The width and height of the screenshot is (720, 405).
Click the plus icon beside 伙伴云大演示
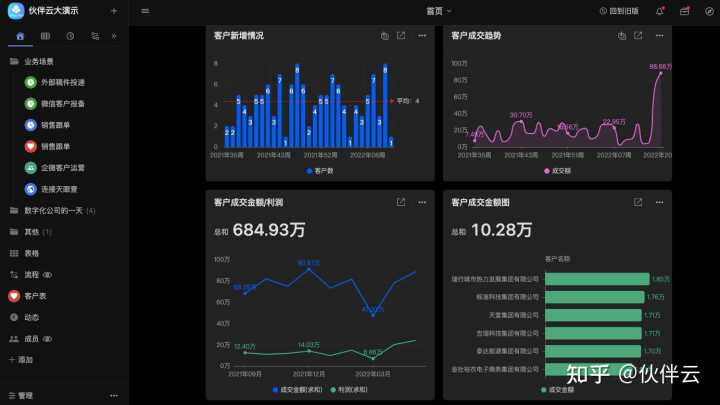tap(114, 11)
